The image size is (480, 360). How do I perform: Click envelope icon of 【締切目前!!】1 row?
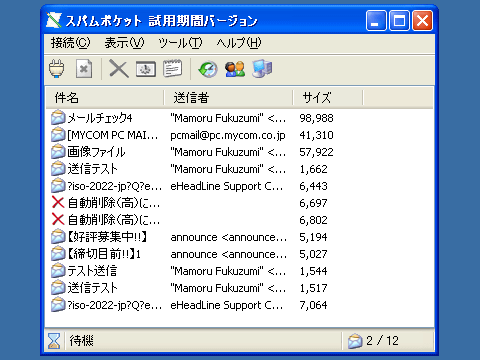point(58,254)
